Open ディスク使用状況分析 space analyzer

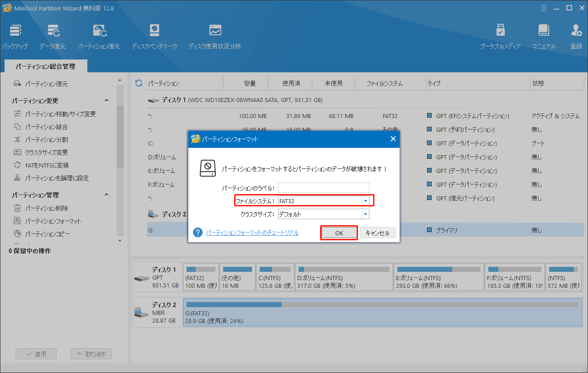(x=214, y=37)
